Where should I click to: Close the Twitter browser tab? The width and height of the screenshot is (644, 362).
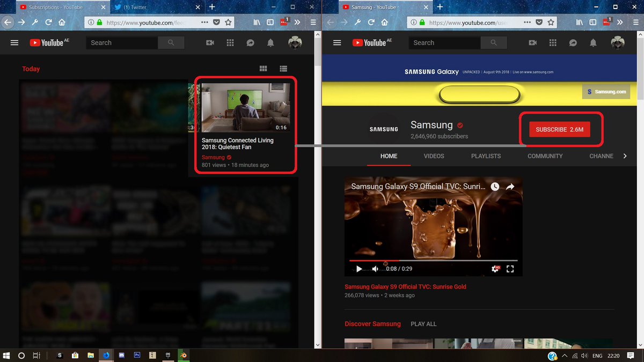coord(198,8)
